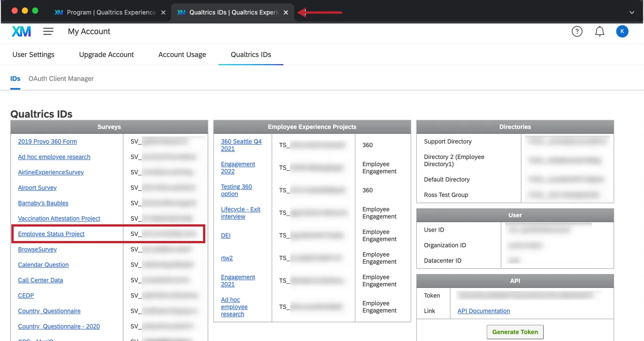Close the Qualtrics IDs browser tab

click(x=286, y=12)
